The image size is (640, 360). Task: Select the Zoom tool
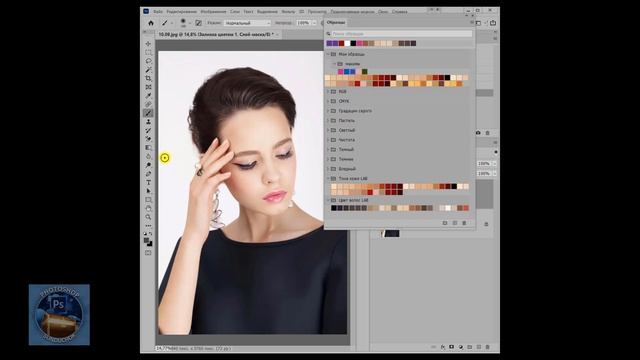click(x=148, y=217)
